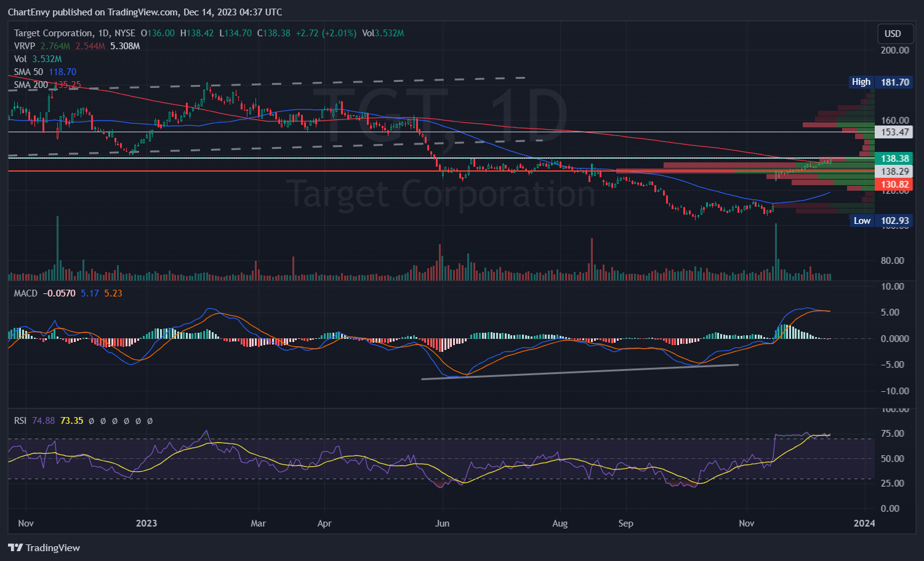924x561 pixels.
Task: Click the RSI moving average value 73.35
Action: (x=71, y=421)
